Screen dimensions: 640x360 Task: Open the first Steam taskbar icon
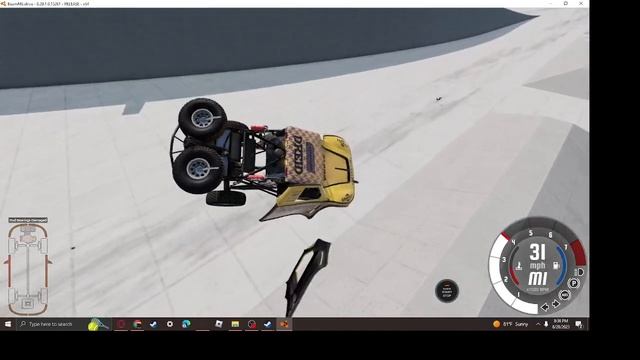pyautogui.click(x=153, y=324)
